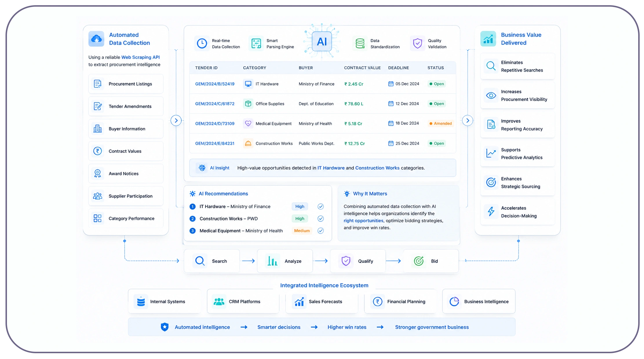Open tender GEM/2024/E/84231
This screenshot has width=644, height=359.
coord(215,143)
